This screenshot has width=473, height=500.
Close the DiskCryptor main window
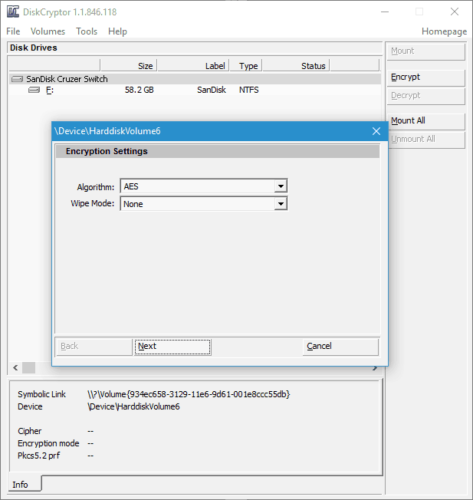pyautogui.click(x=454, y=12)
